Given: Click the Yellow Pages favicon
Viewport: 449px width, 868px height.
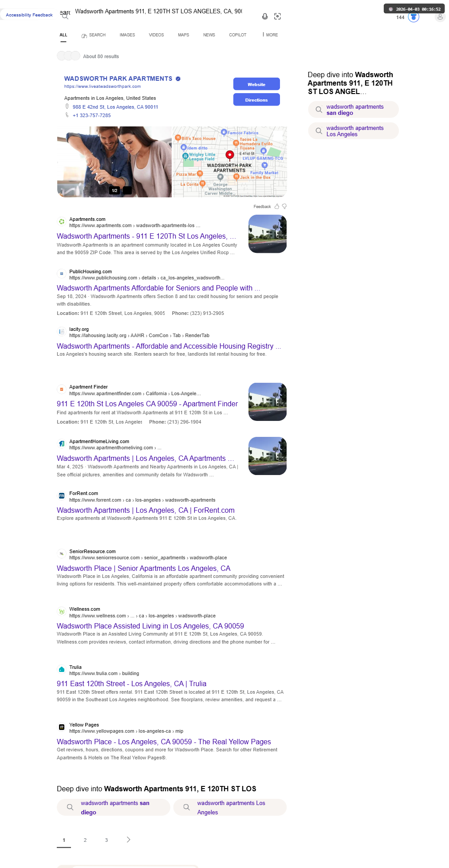Looking at the screenshot, I should click(62, 727).
